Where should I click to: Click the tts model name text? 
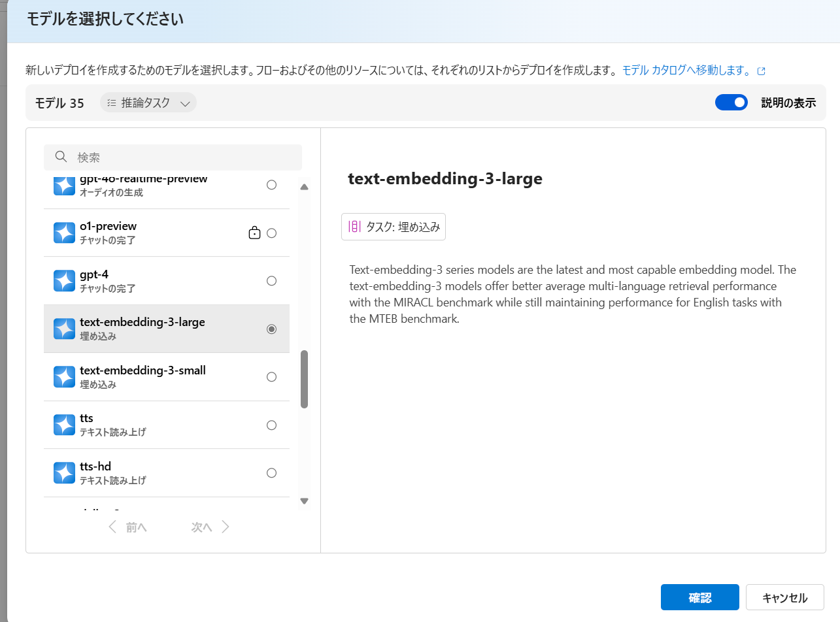[x=86, y=418]
